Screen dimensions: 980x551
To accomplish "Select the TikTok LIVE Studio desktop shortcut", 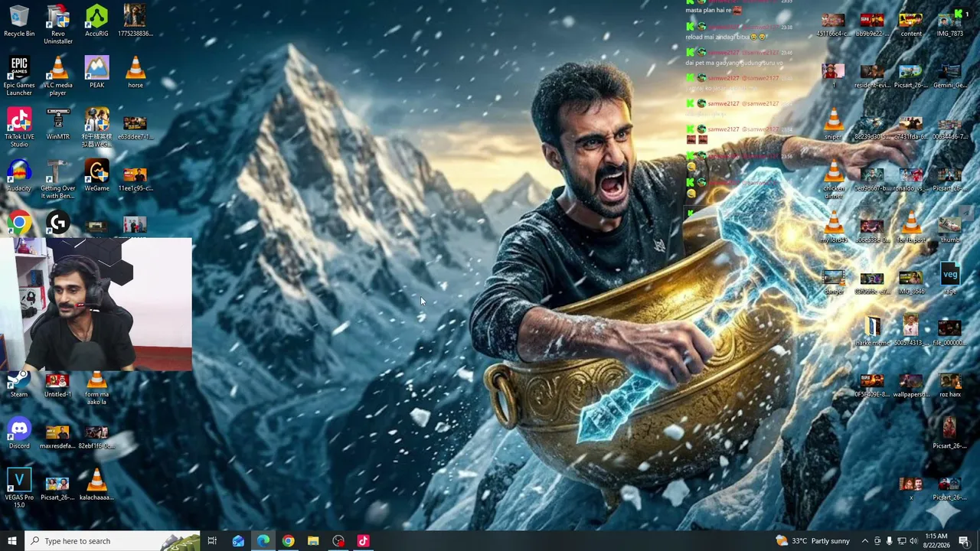I will pos(19,127).
